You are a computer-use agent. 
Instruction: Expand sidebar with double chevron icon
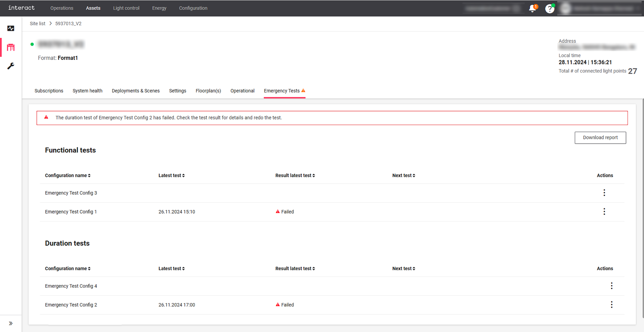click(11, 323)
